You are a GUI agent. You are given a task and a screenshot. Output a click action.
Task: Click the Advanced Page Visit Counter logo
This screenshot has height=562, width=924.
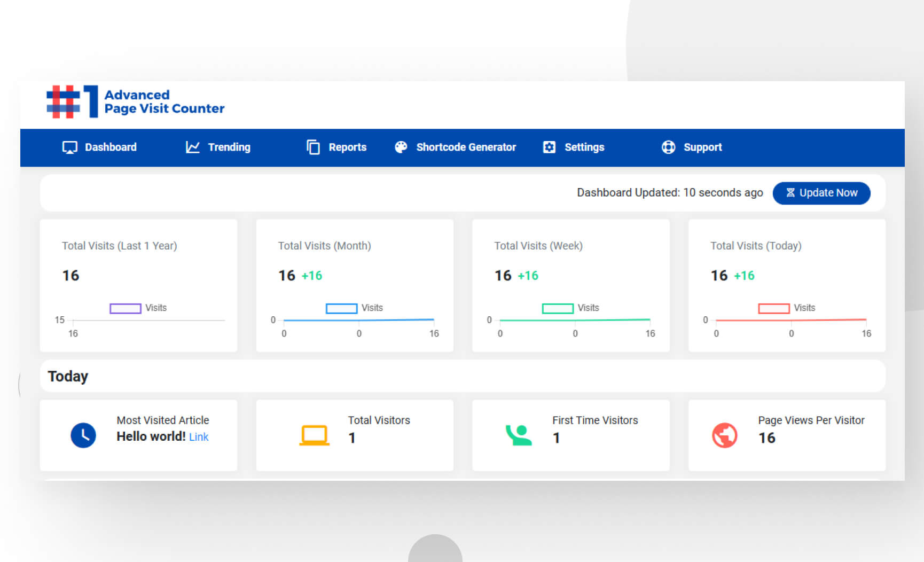tap(135, 102)
